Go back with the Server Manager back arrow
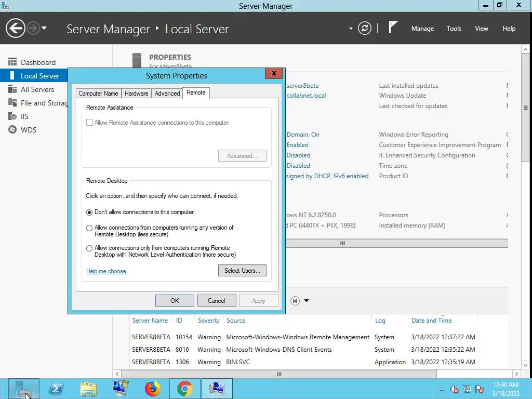The image size is (532, 399). point(15,28)
